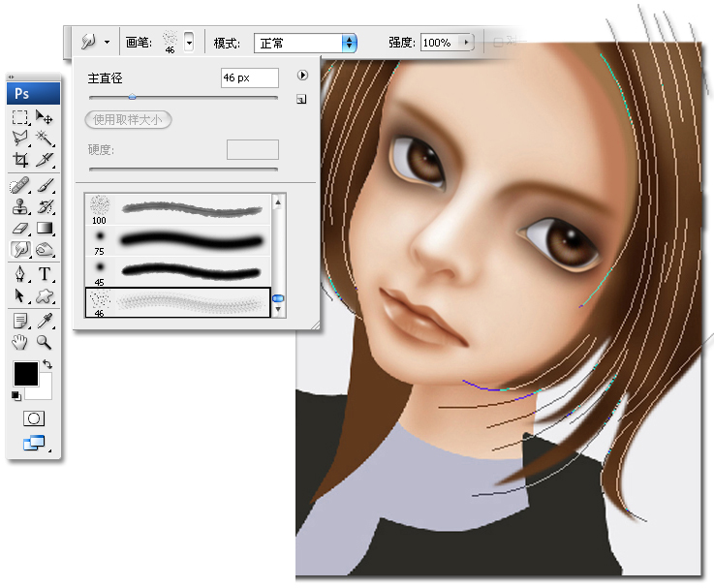Select the Pen tool

click(x=19, y=274)
